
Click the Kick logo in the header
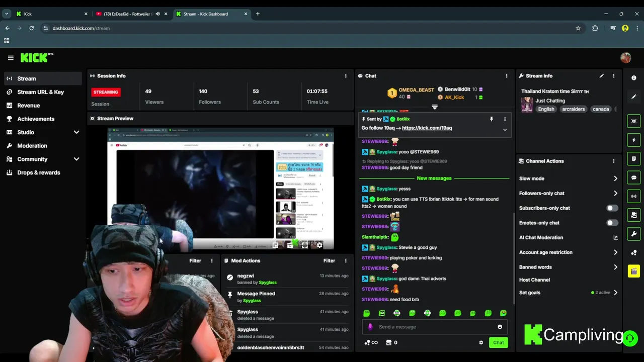click(36, 58)
